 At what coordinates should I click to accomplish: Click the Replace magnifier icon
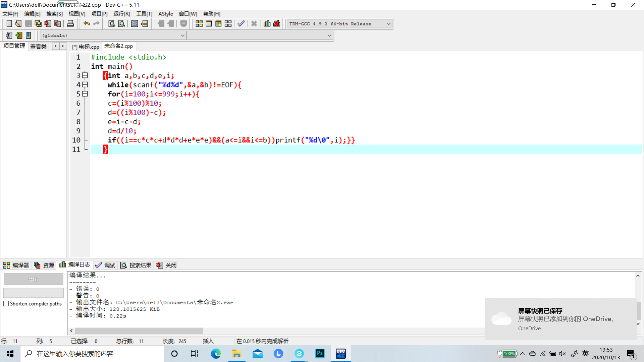(x=122, y=23)
